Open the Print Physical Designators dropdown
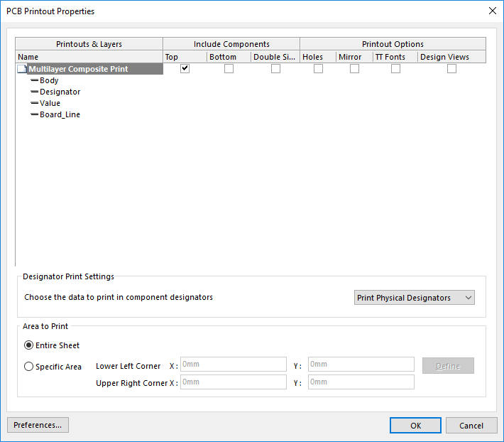The height and width of the screenshot is (442, 504). click(x=415, y=298)
